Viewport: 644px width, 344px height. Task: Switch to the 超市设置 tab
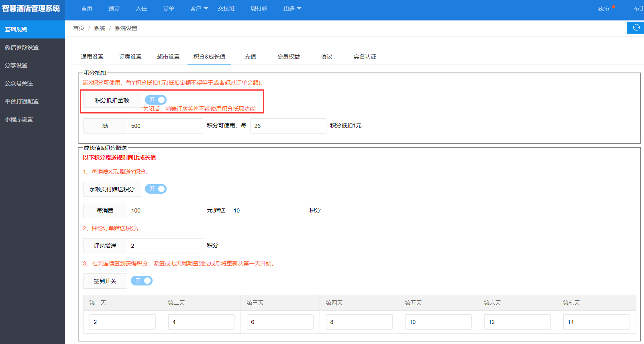[168, 57]
